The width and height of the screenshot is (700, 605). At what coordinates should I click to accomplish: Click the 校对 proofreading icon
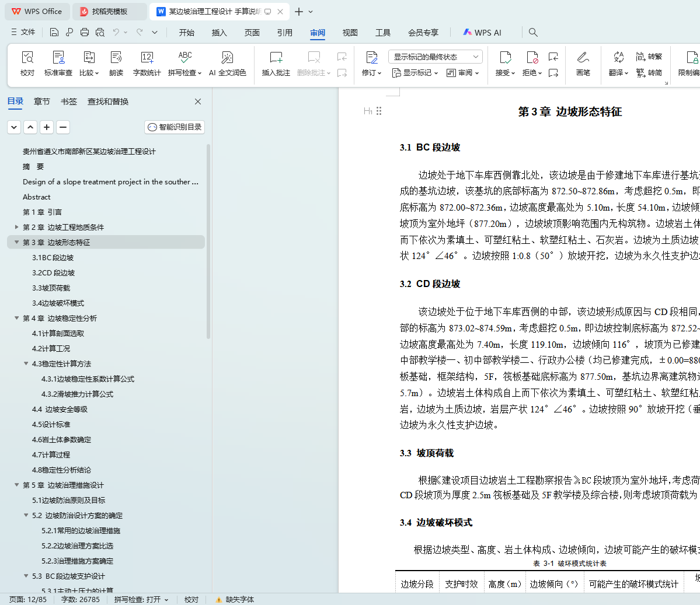[27, 64]
